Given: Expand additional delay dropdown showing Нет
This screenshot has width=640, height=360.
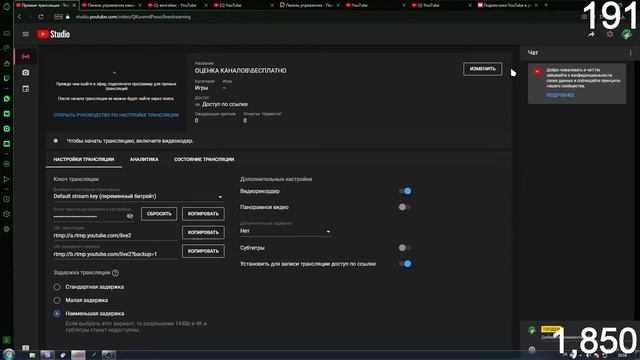Looking at the screenshot, I should pos(285,231).
